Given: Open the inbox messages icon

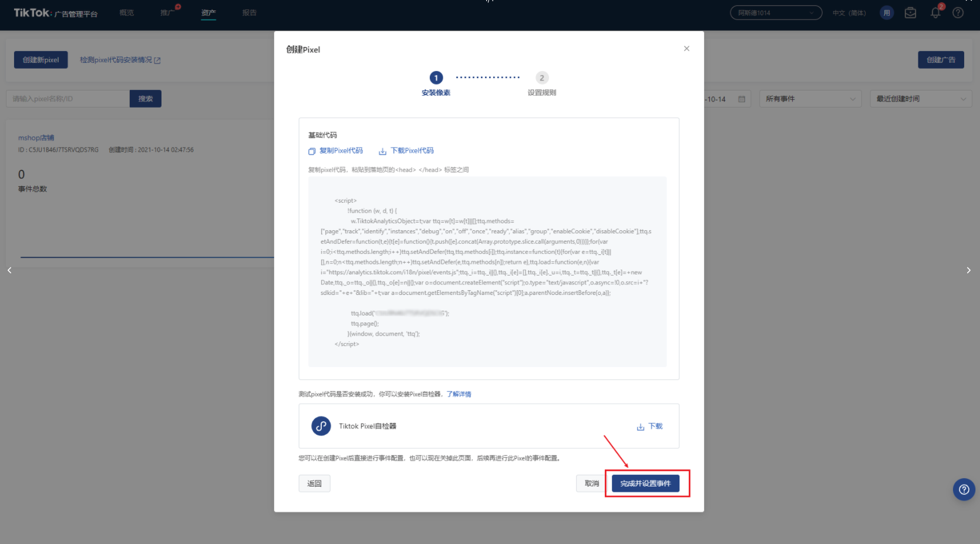Looking at the screenshot, I should 910,13.
